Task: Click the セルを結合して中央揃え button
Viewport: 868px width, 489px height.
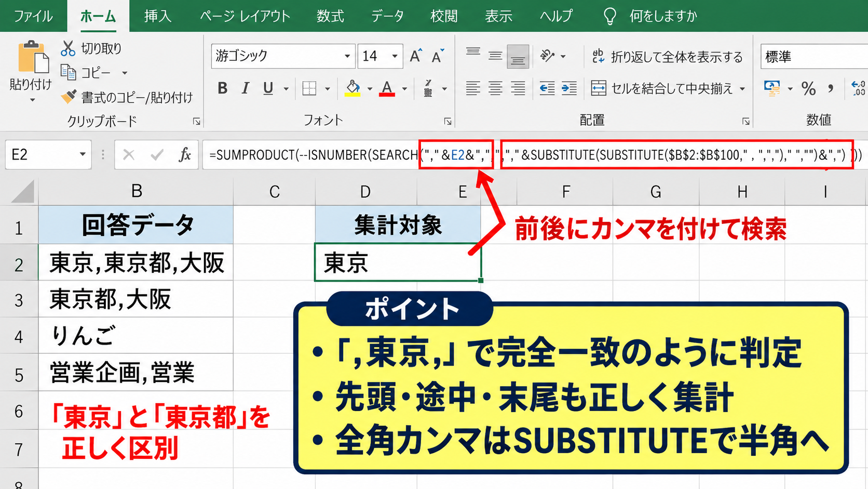Action: (662, 88)
